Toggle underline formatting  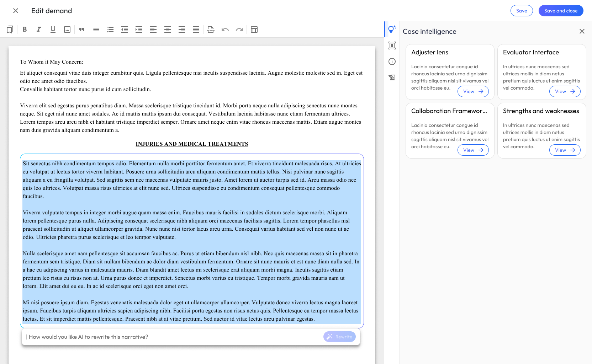pos(53,30)
